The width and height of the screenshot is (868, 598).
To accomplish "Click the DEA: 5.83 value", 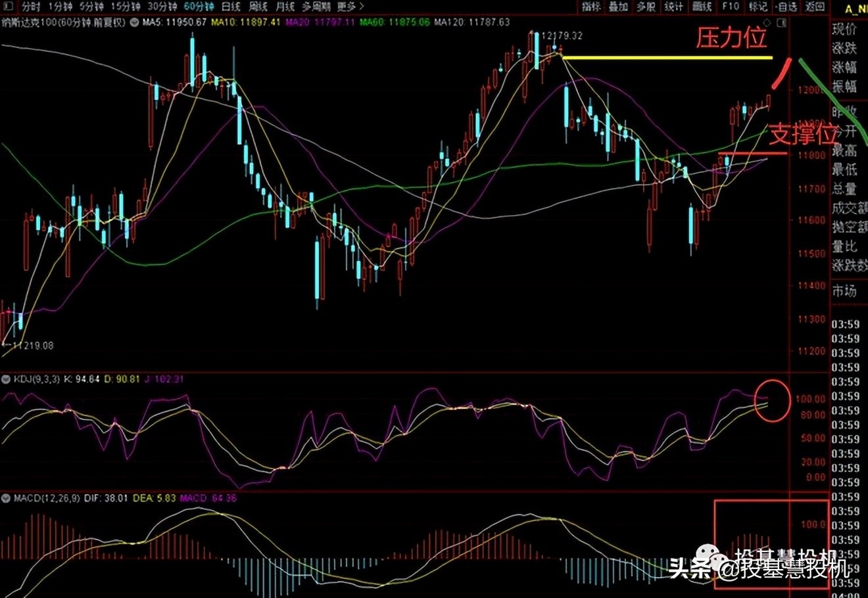I will (x=155, y=498).
